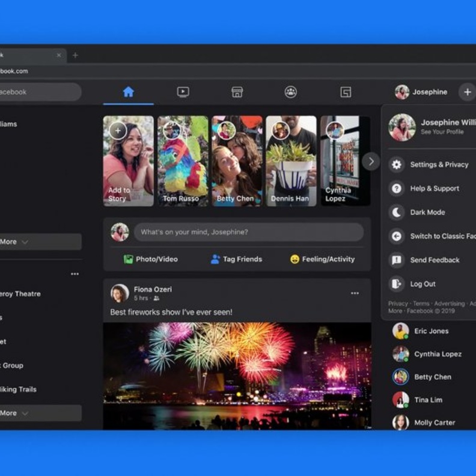Click Log Out in account menu

click(423, 284)
